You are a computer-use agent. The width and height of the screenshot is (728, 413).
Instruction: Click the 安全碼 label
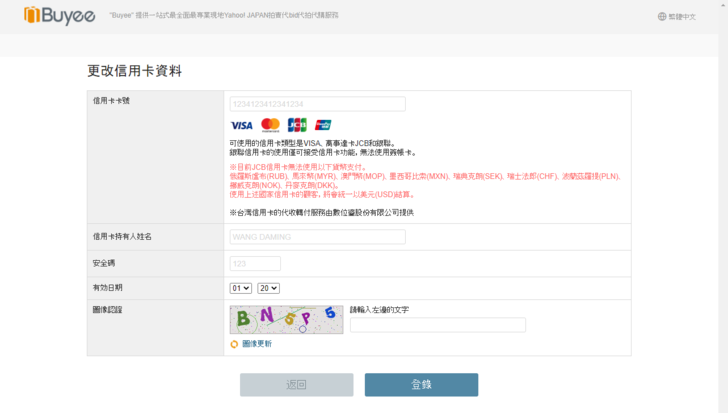point(104,263)
